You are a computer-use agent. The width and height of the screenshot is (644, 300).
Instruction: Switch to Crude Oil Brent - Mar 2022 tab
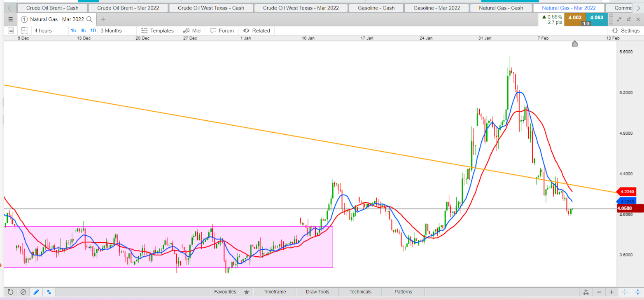tap(128, 8)
